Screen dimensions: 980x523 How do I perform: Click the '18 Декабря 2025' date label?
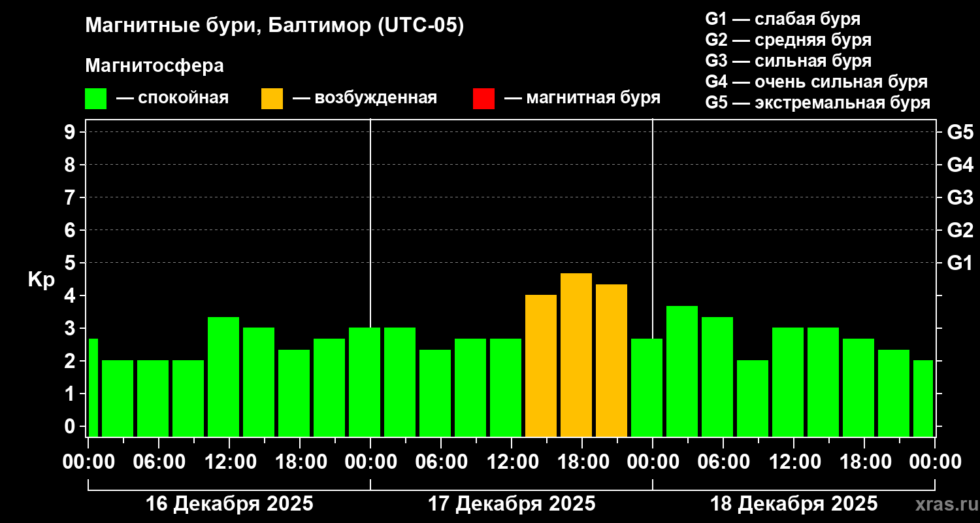tap(794, 504)
